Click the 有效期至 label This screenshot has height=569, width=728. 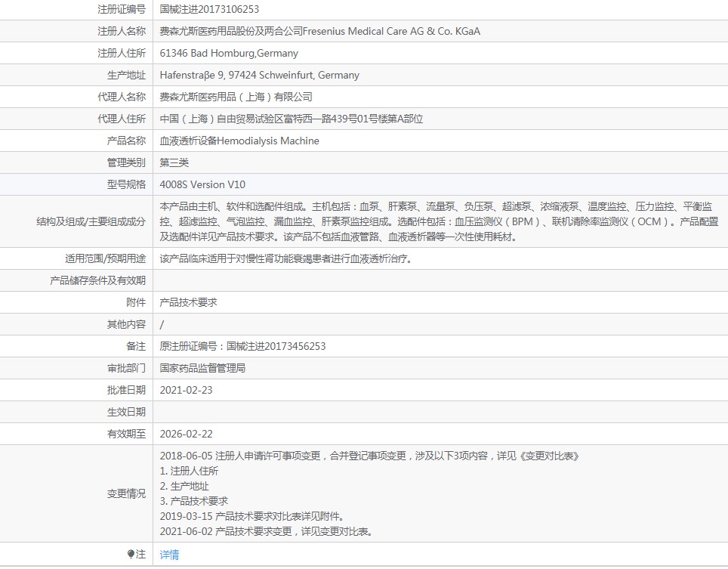(x=126, y=434)
